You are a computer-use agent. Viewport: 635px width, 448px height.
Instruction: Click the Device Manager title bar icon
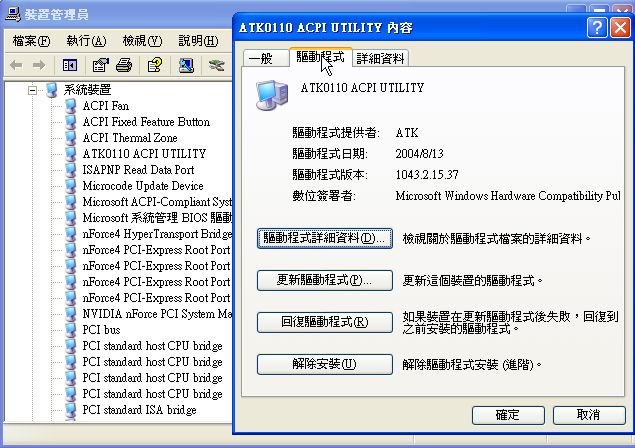[13, 14]
